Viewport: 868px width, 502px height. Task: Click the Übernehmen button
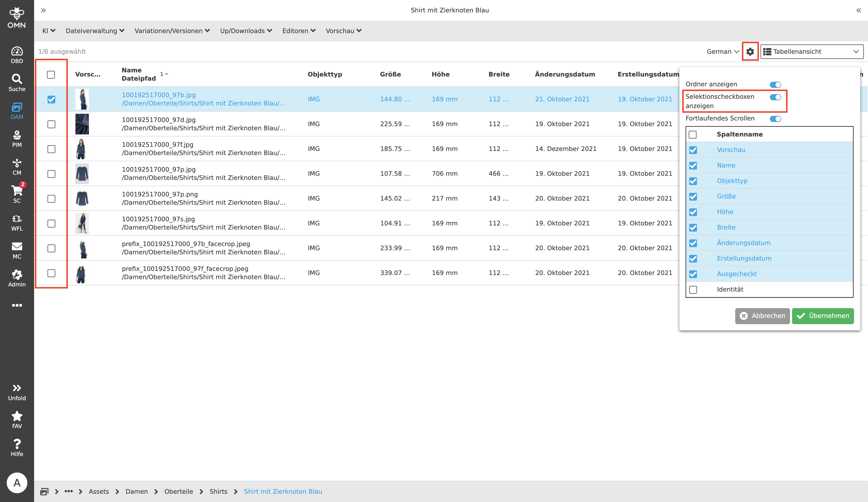[x=823, y=316]
